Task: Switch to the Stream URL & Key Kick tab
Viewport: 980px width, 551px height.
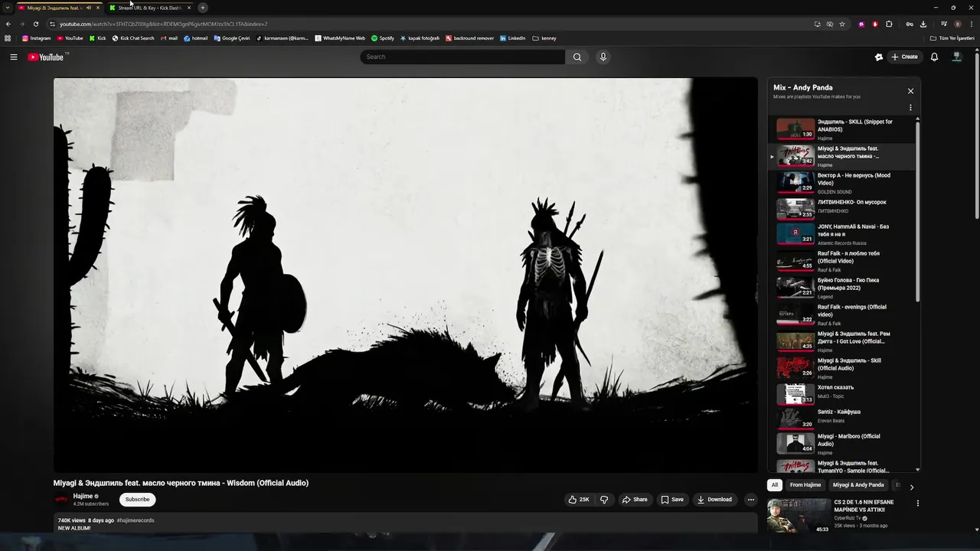Action: click(x=150, y=8)
